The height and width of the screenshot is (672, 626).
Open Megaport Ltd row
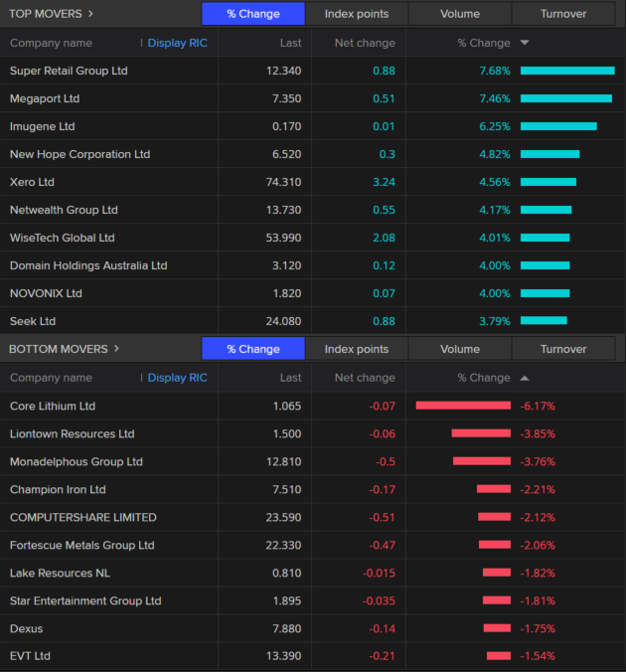312,98
